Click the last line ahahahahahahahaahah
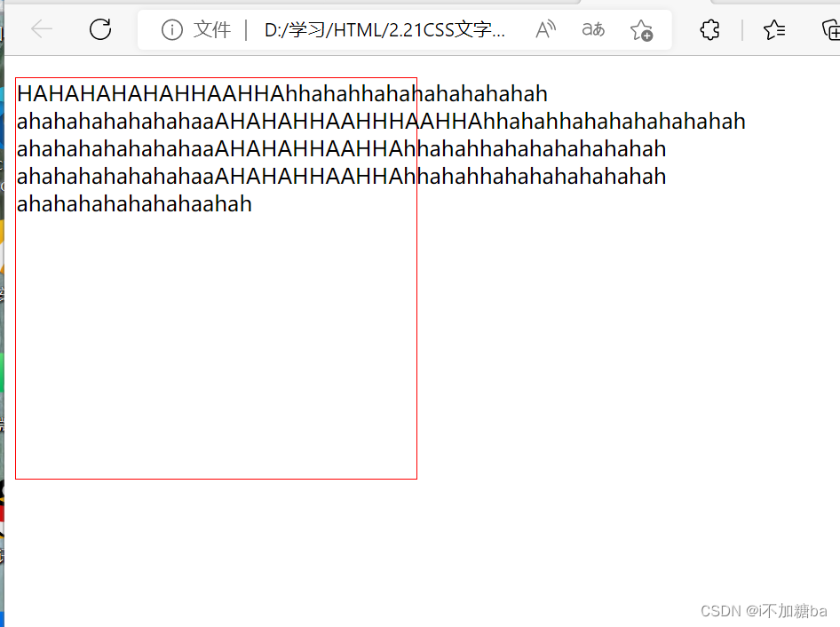The image size is (840, 627). [x=134, y=204]
